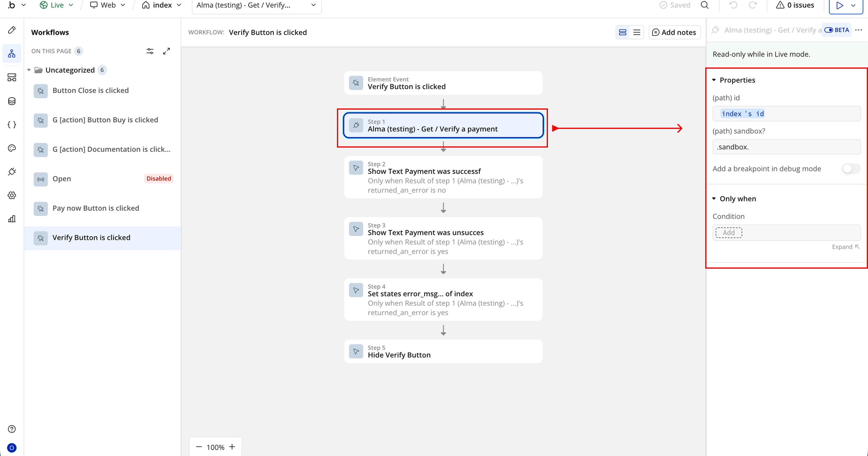Open the Settings gear icon in sidebar
868x456 pixels.
click(12, 195)
